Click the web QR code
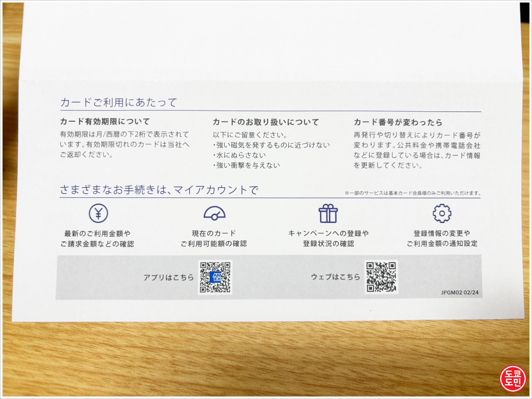Image resolution: width=532 pixels, height=399 pixels. (x=381, y=277)
